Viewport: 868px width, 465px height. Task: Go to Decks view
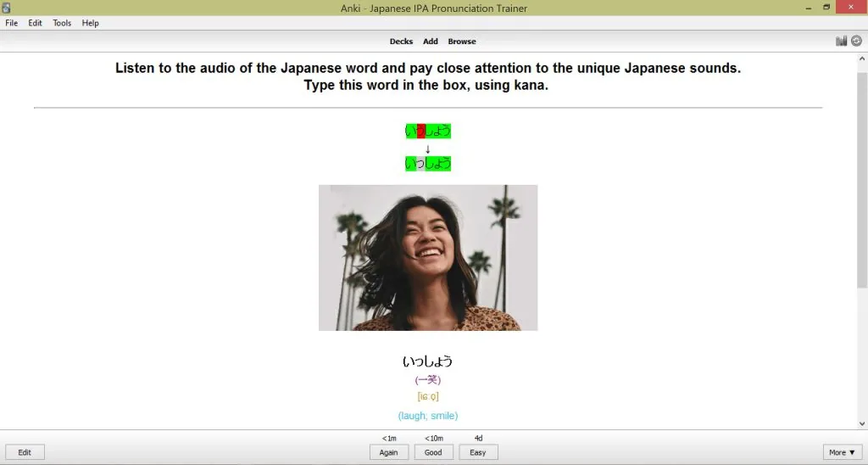[401, 41]
